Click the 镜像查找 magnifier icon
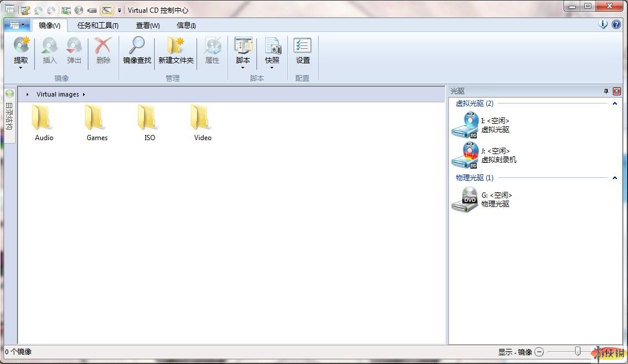The width and height of the screenshot is (628, 364). pos(137,46)
